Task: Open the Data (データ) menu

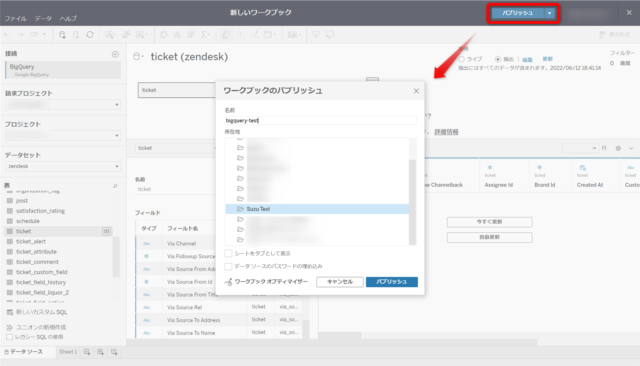Action: point(43,18)
